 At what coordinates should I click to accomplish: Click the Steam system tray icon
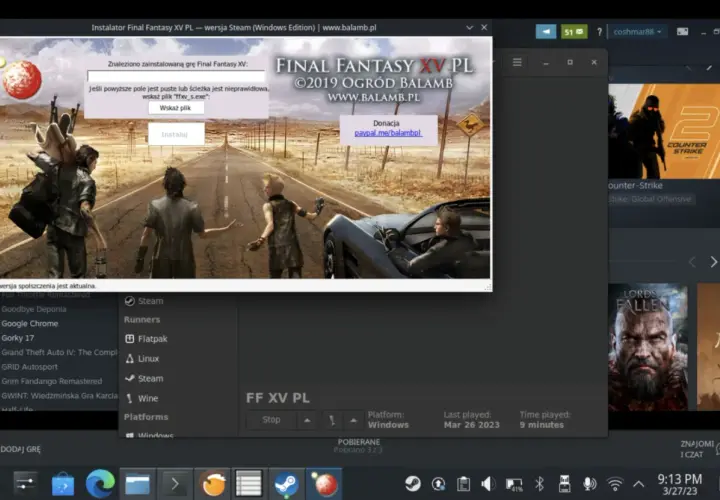(413, 483)
